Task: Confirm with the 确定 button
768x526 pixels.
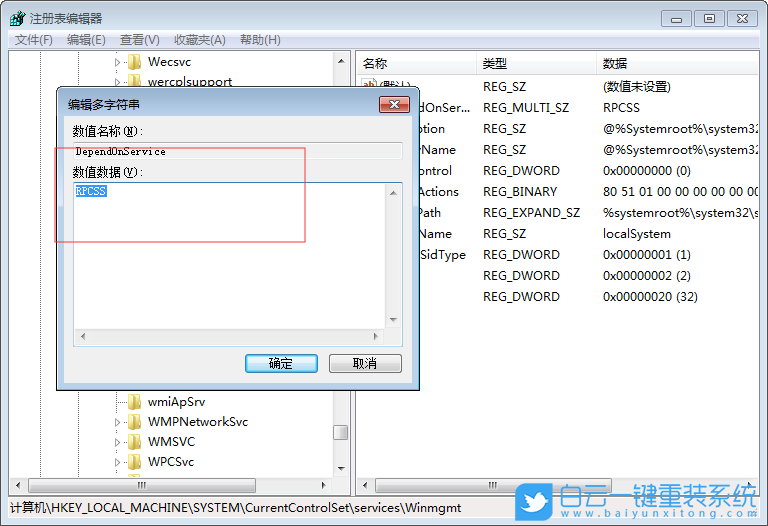Action: [281, 363]
